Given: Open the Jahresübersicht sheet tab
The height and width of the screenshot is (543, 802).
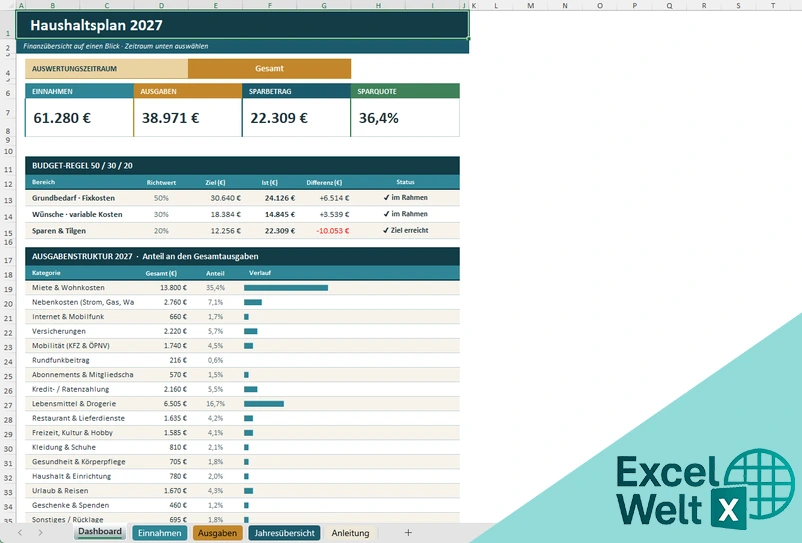Looking at the screenshot, I should pos(284,533).
